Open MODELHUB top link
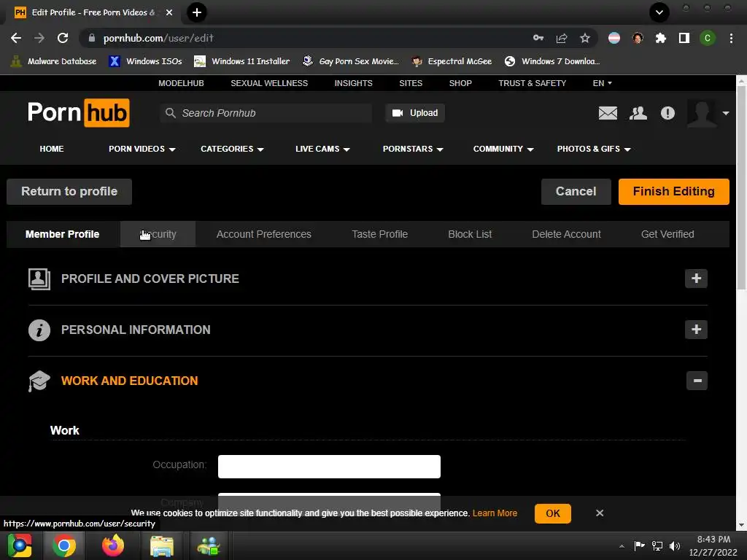The image size is (747, 560). (181, 83)
